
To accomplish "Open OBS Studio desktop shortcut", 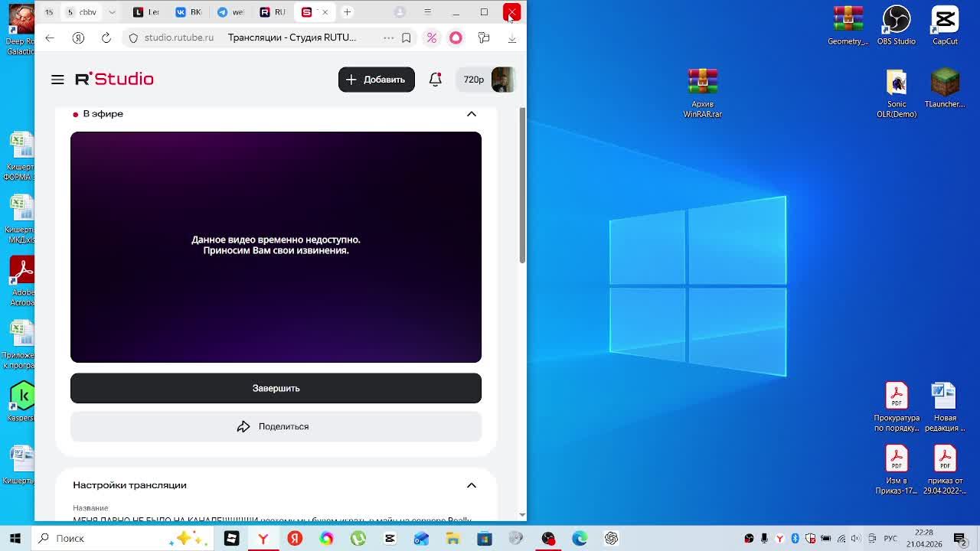I will pyautogui.click(x=897, y=25).
